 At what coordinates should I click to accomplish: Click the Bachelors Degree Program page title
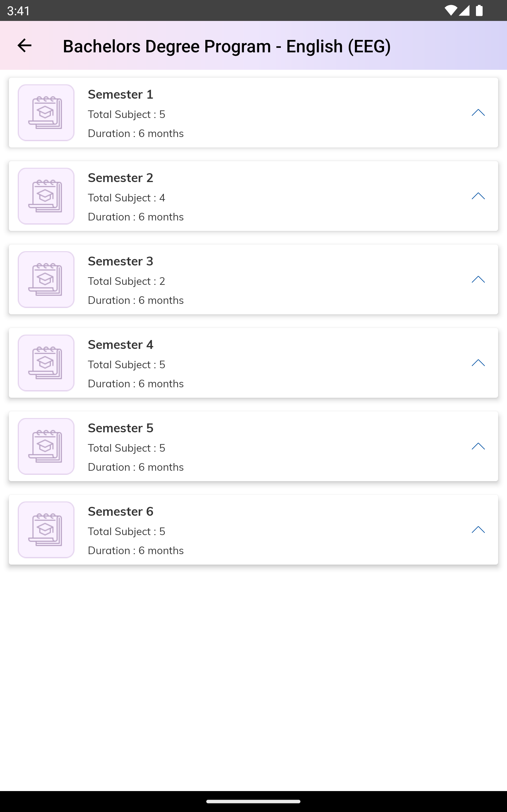pos(227,46)
